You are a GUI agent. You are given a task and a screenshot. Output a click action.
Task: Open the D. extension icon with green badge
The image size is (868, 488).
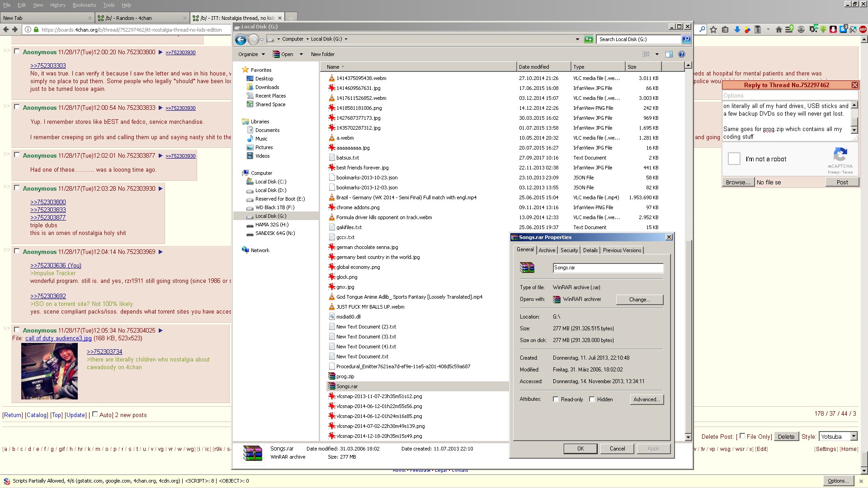click(x=813, y=29)
